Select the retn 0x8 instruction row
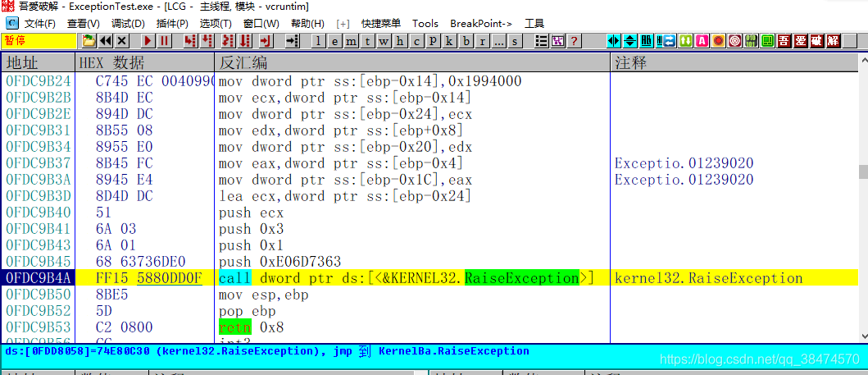This screenshot has height=375, width=868. point(429,327)
